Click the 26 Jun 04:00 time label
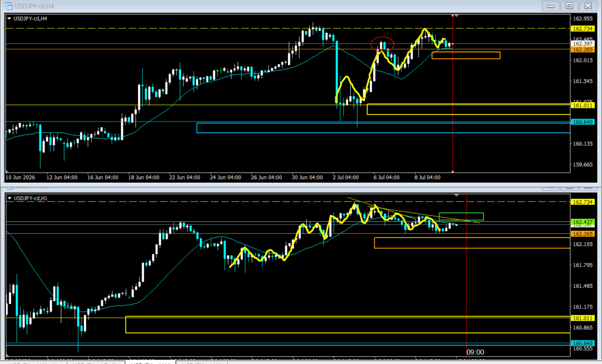Image resolution: width=602 pixels, height=364 pixels. [266, 177]
